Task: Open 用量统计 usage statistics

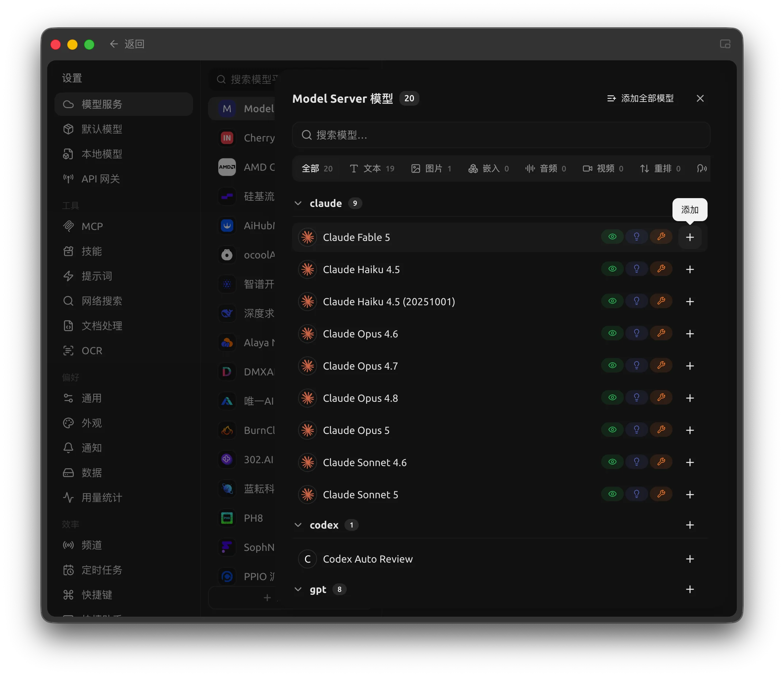Action: click(124, 498)
